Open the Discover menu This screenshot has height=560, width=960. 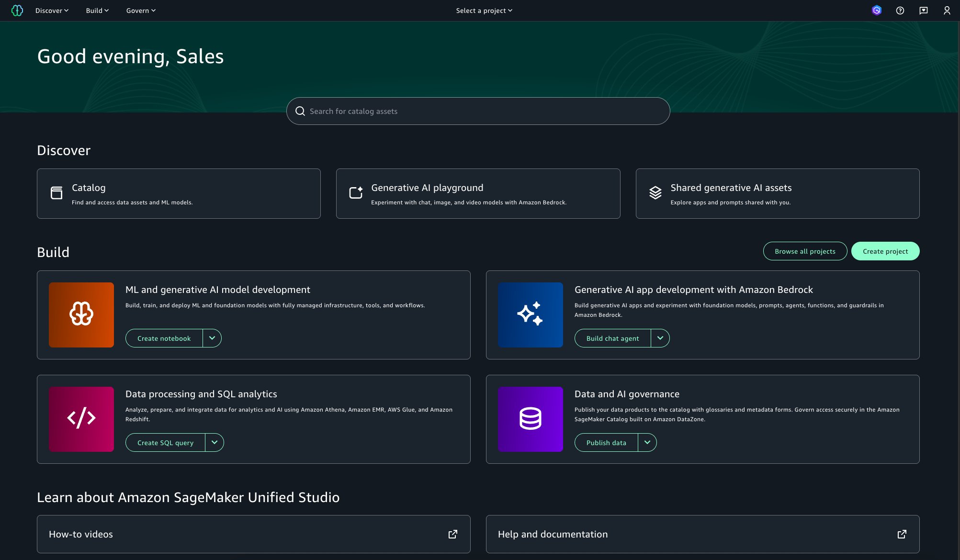pyautogui.click(x=52, y=11)
